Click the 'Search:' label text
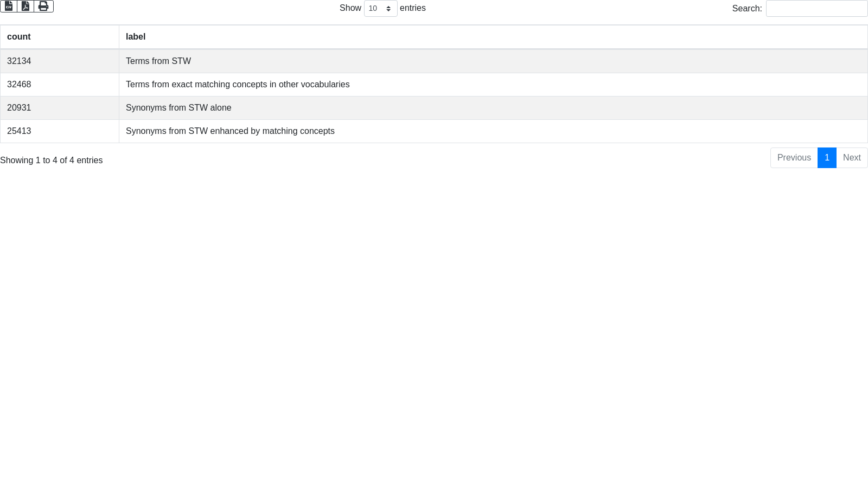Image resolution: width=868 pixels, height=488 pixels. click(746, 9)
